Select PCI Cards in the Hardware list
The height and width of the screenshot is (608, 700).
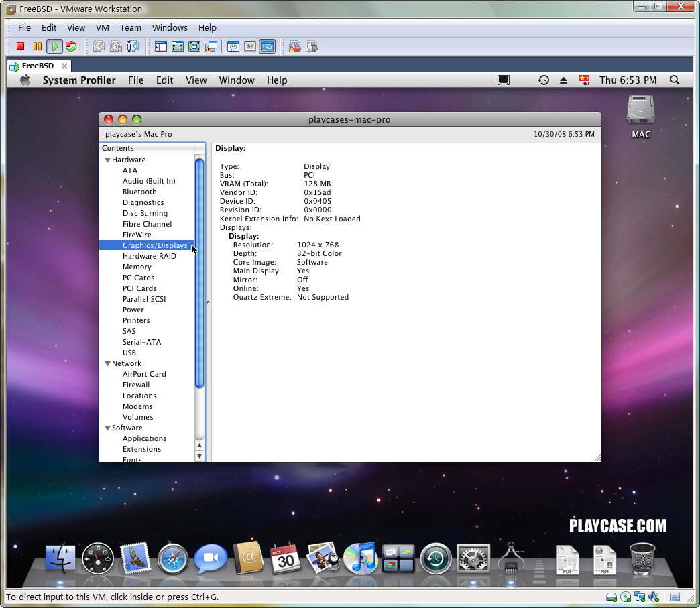tap(139, 288)
